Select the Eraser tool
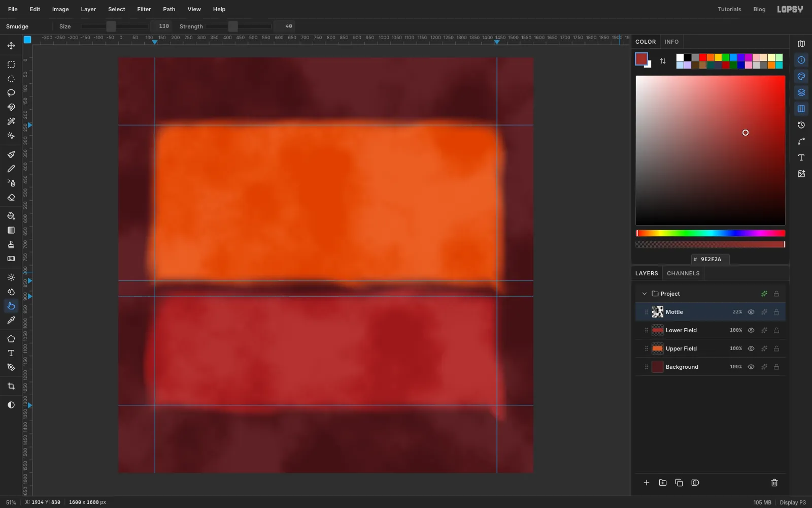 tap(11, 197)
